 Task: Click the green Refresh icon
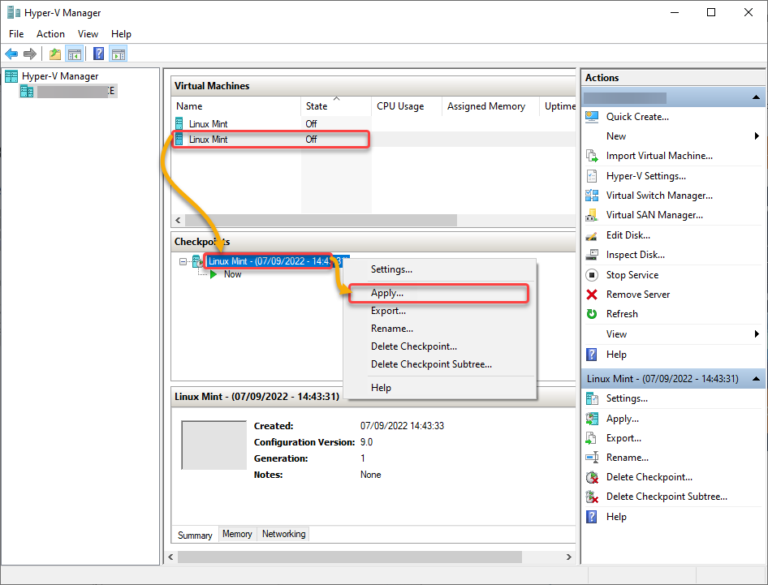tap(591, 314)
